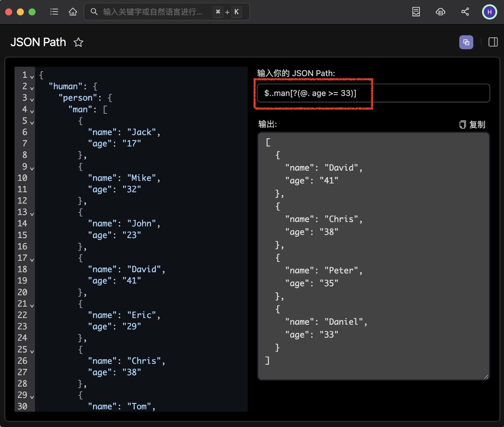Click the cloud server icon in the top bar
504x427 pixels.
pyautogui.click(x=440, y=12)
